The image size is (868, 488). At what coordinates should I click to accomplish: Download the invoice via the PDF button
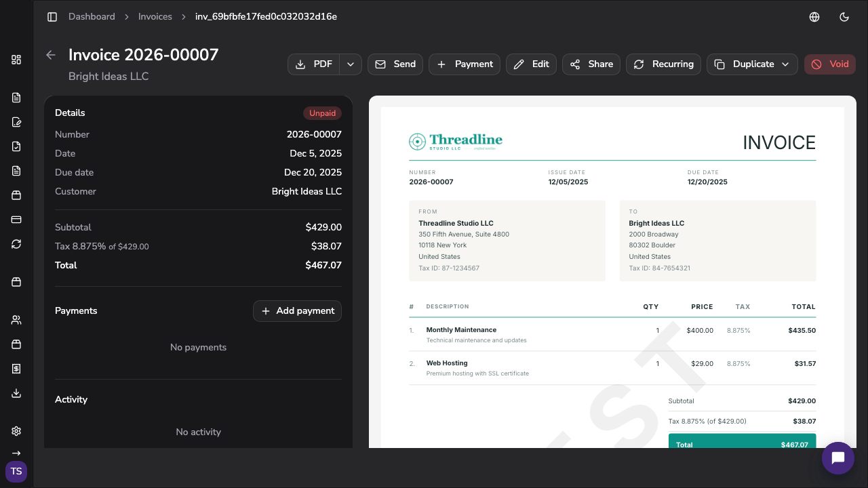tap(314, 64)
